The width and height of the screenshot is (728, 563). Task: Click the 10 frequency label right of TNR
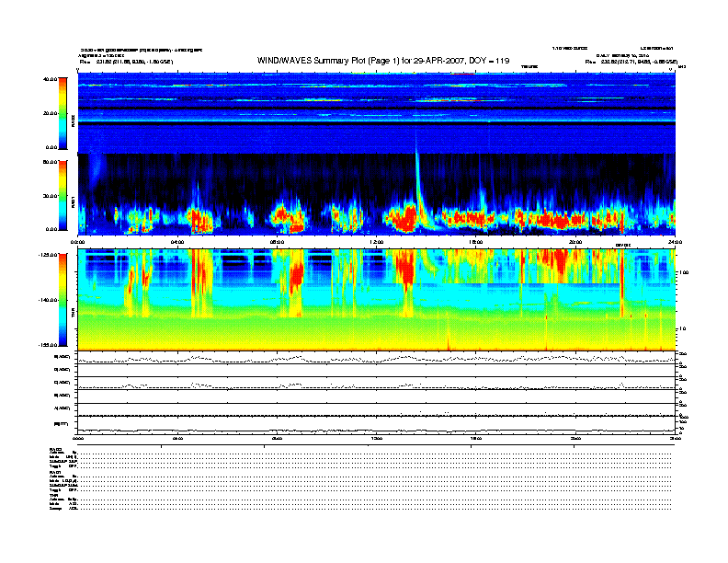coord(682,328)
